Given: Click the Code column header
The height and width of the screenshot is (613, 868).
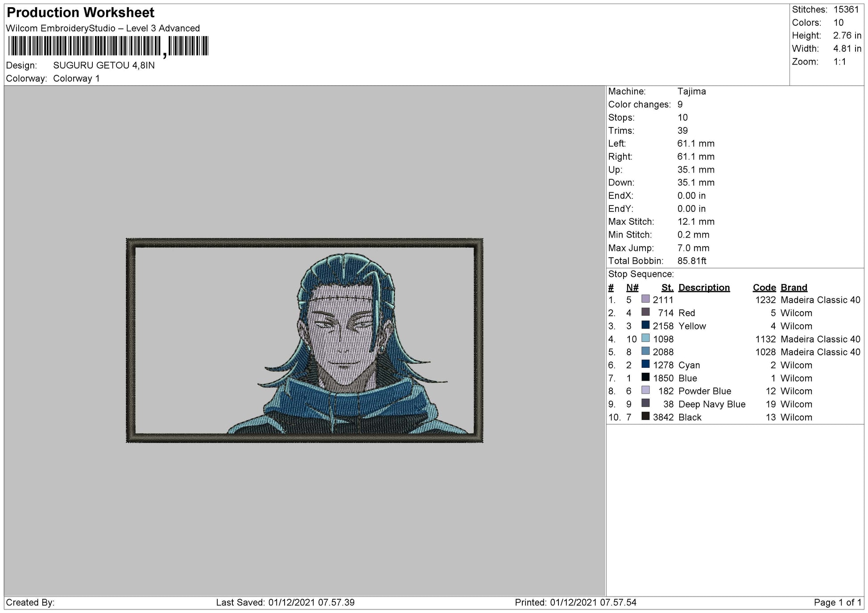Looking at the screenshot, I should click(764, 288).
